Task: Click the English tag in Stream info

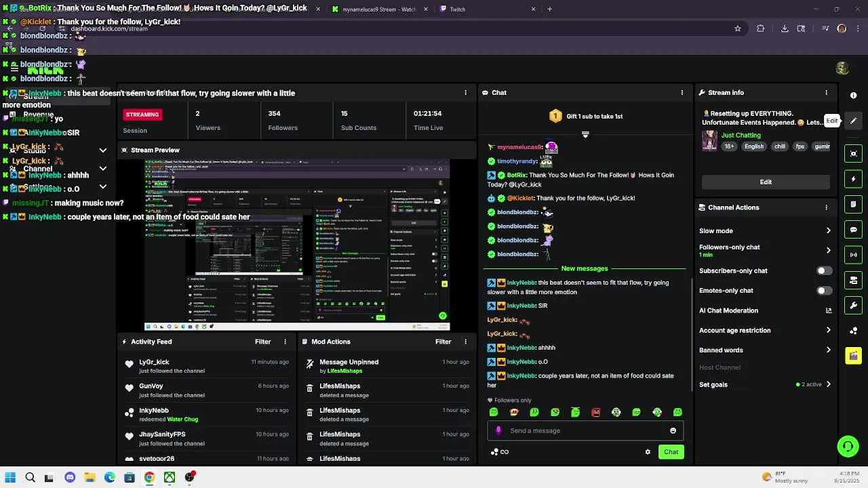Action: coord(753,146)
